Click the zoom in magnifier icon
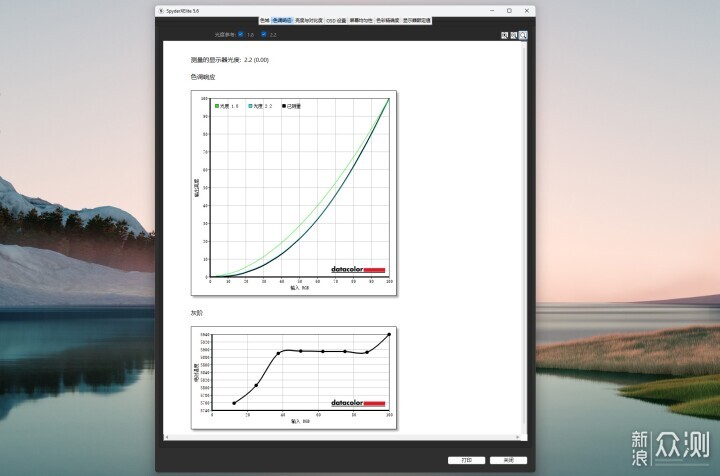This screenshot has height=476, width=720. [x=505, y=35]
